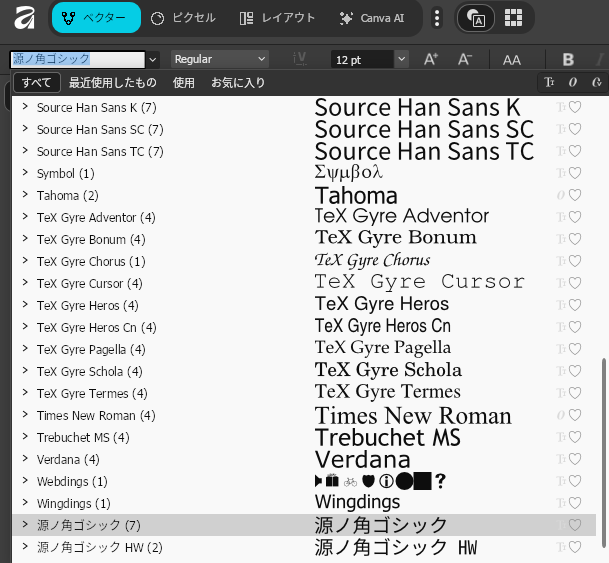Expand the TeX Gyre Adventor family
The image size is (609, 563).
[25, 217]
